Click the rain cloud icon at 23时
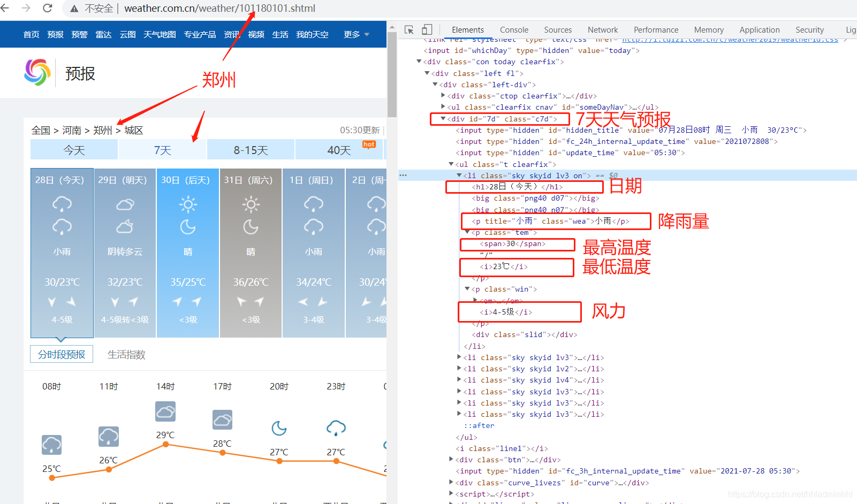 click(336, 428)
